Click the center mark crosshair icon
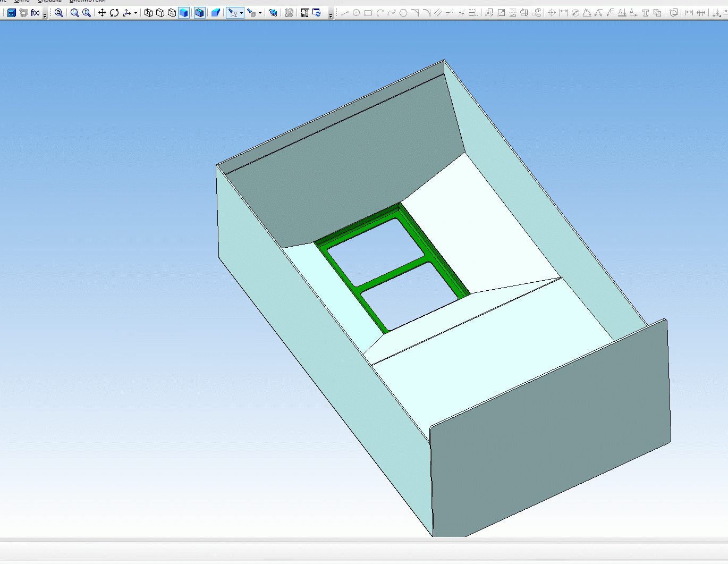Image resolution: width=728 pixels, height=564 pixels. (x=552, y=13)
